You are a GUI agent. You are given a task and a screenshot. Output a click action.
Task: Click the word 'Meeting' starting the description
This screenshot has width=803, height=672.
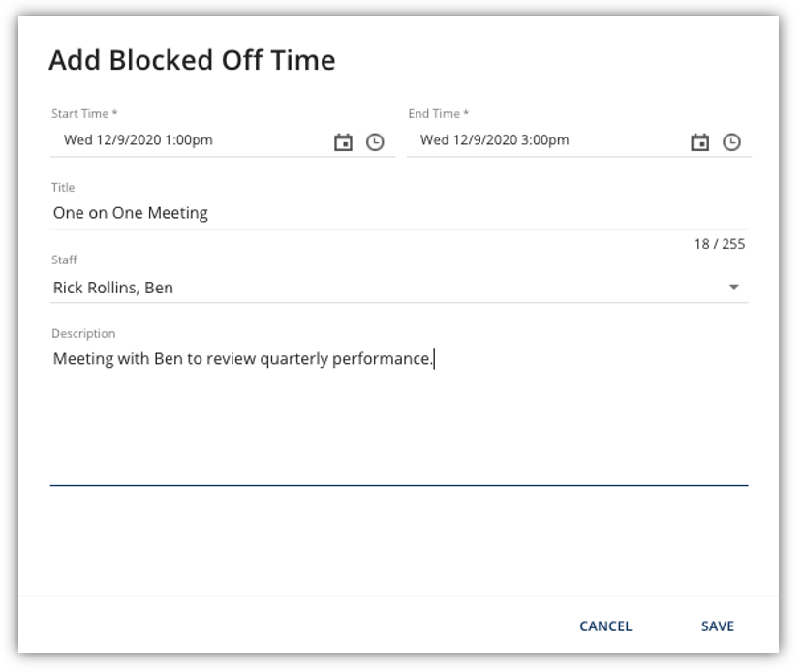click(x=83, y=359)
